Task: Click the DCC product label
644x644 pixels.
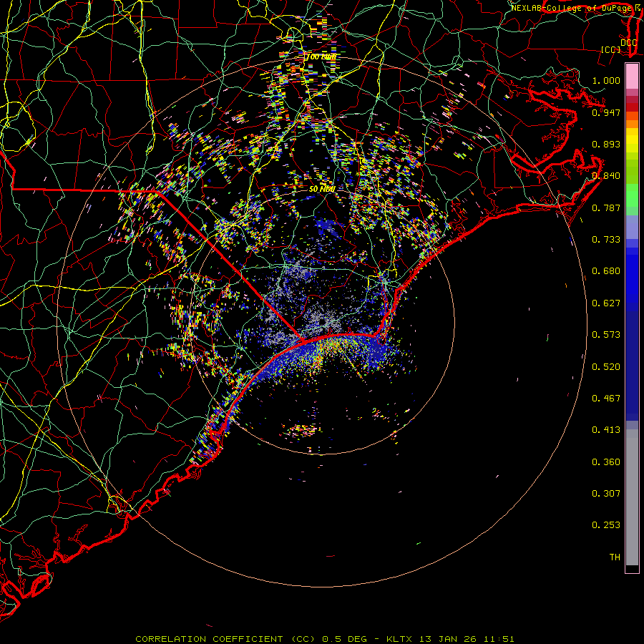Action: (628, 43)
